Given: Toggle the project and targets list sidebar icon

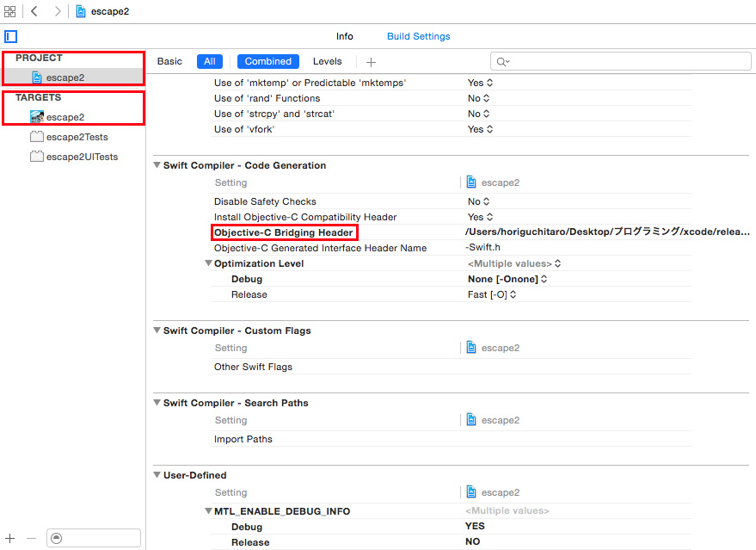Looking at the screenshot, I should (10, 36).
